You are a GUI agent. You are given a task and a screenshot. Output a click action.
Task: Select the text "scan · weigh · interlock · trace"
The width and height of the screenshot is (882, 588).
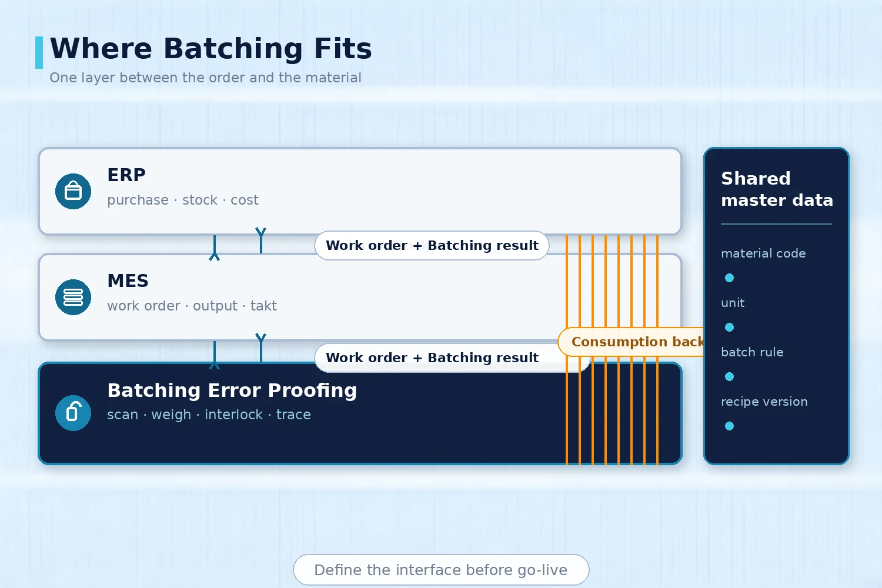point(209,415)
